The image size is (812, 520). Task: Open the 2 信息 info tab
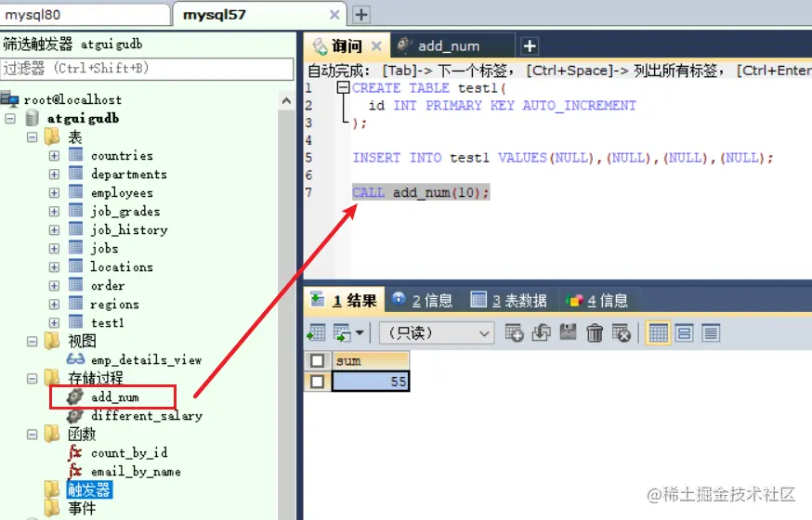coord(423,300)
